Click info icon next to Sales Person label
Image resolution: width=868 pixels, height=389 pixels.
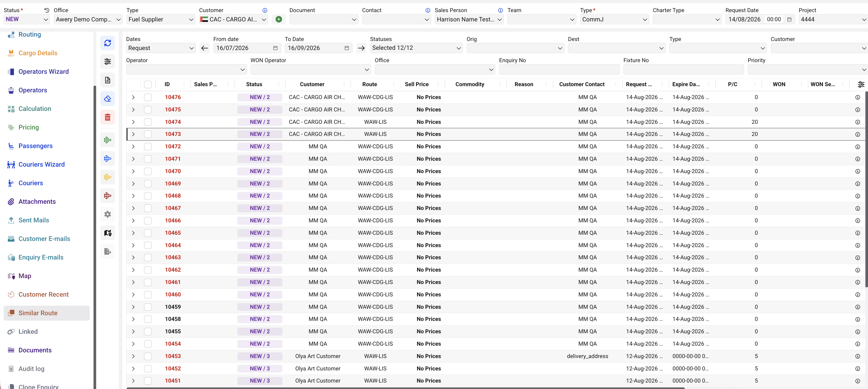tap(500, 11)
